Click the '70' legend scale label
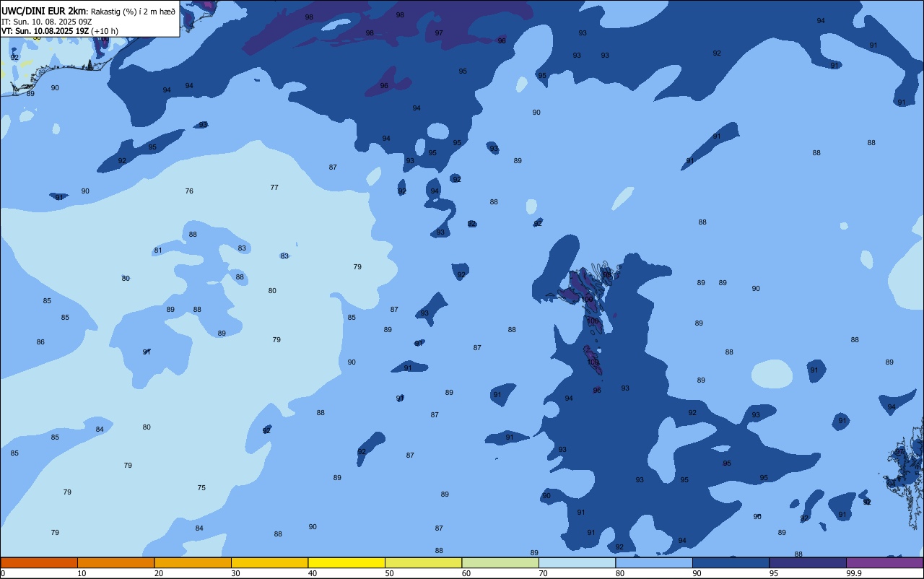The image size is (924, 579). (543, 573)
